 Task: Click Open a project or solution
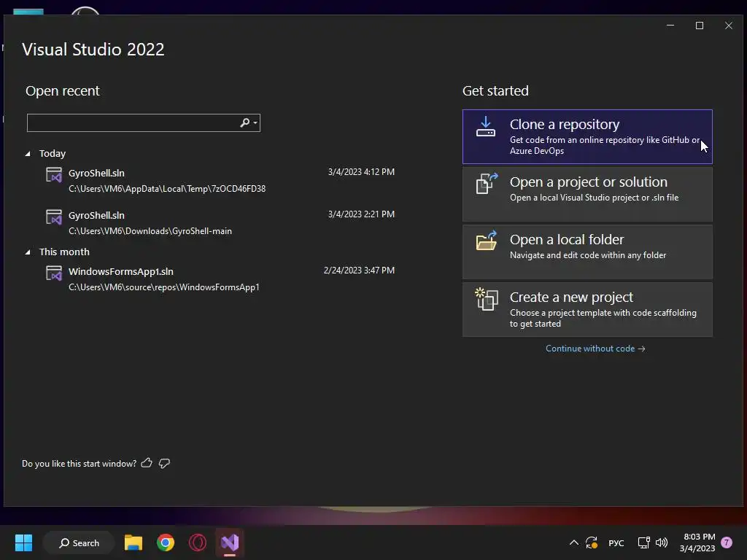587,194
